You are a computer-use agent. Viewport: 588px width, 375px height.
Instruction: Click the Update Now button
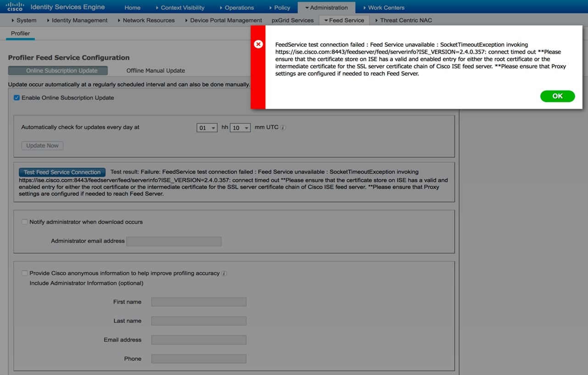point(42,146)
